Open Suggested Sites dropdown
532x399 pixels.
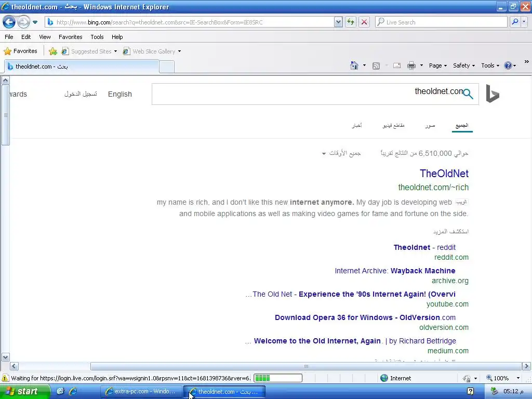coord(89,51)
